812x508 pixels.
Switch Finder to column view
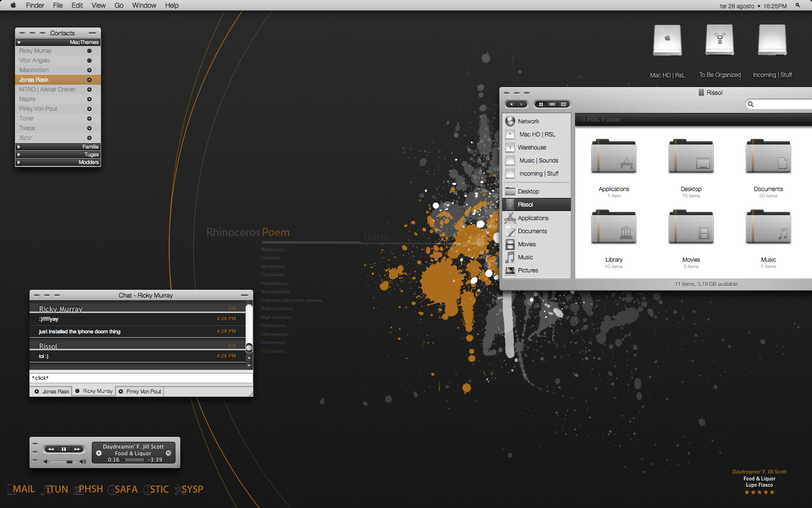click(564, 104)
